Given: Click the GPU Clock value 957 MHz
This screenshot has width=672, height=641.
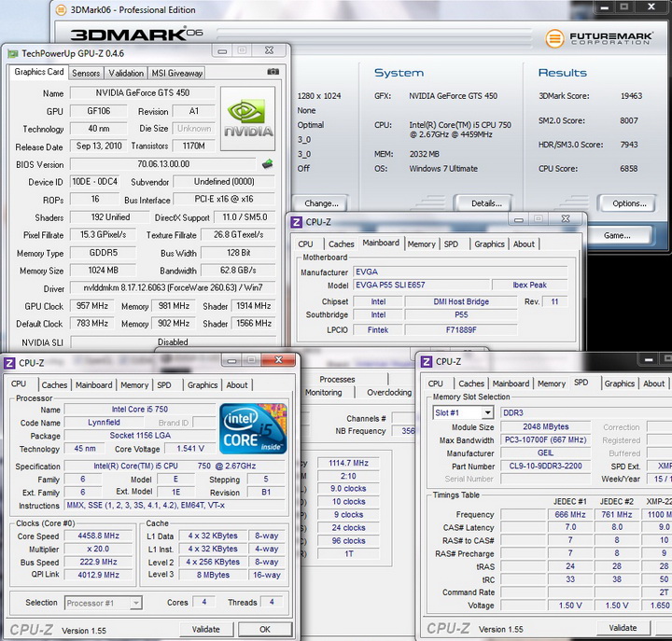Looking at the screenshot, I should [x=92, y=306].
